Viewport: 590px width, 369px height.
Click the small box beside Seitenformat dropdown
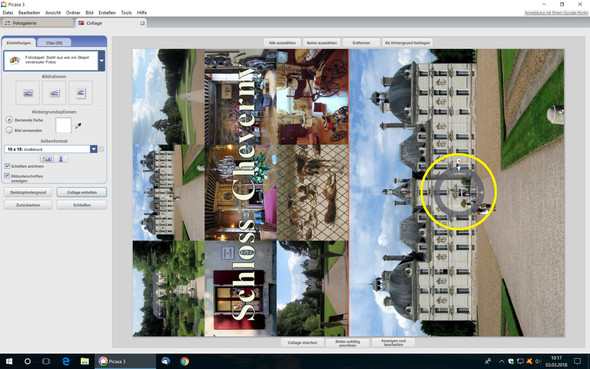(x=102, y=149)
